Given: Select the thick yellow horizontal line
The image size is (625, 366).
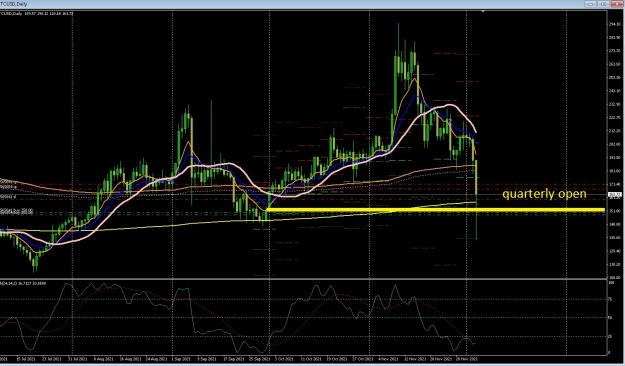Looking at the screenshot, I should 436,210.
